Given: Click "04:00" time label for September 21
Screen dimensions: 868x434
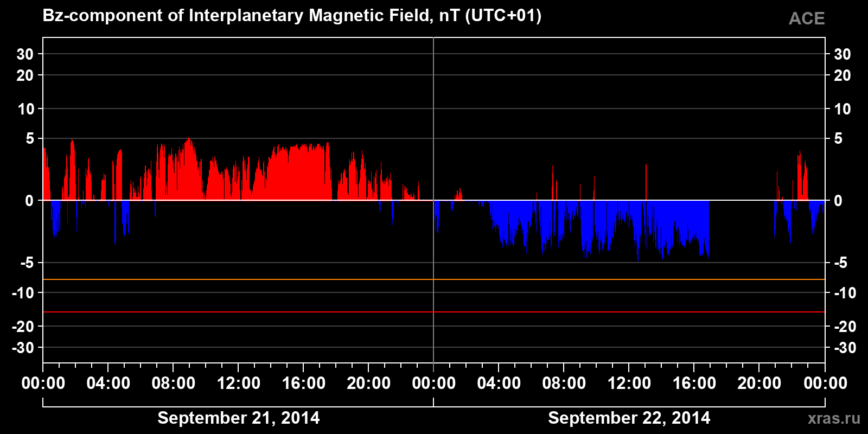Looking at the screenshot, I should (x=108, y=383).
